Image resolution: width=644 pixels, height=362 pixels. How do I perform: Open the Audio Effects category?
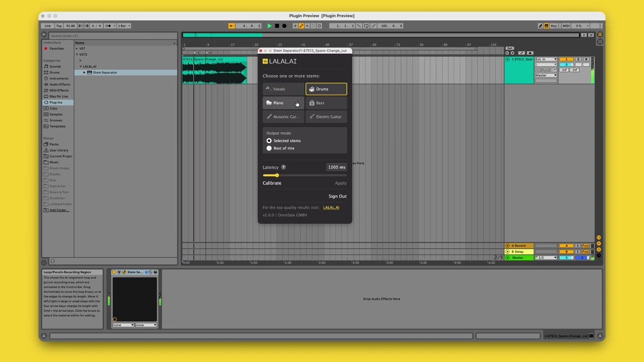click(60, 84)
